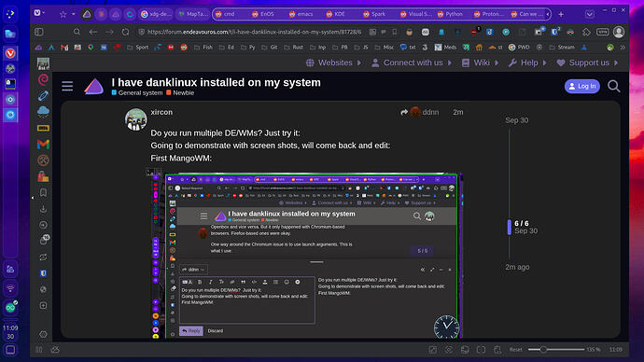Click the shield site-info icon in address bar
The height and width of the screenshot is (362, 644).
pyautogui.click(x=141, y=32)
